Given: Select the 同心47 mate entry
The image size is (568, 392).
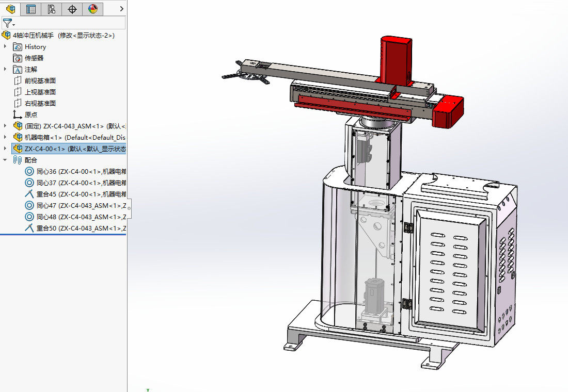Looking at the screenshot, I should pyautogui.click(x=81, y=206).
